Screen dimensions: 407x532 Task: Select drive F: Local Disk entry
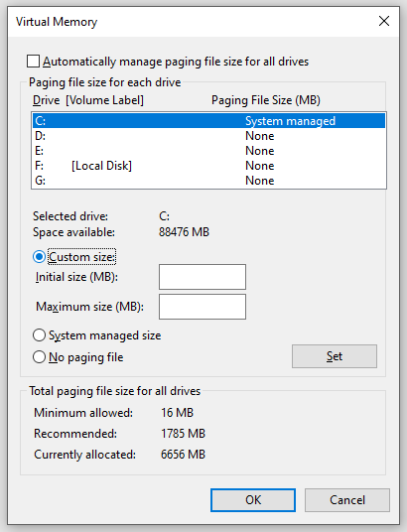click(x=208, y=166)
